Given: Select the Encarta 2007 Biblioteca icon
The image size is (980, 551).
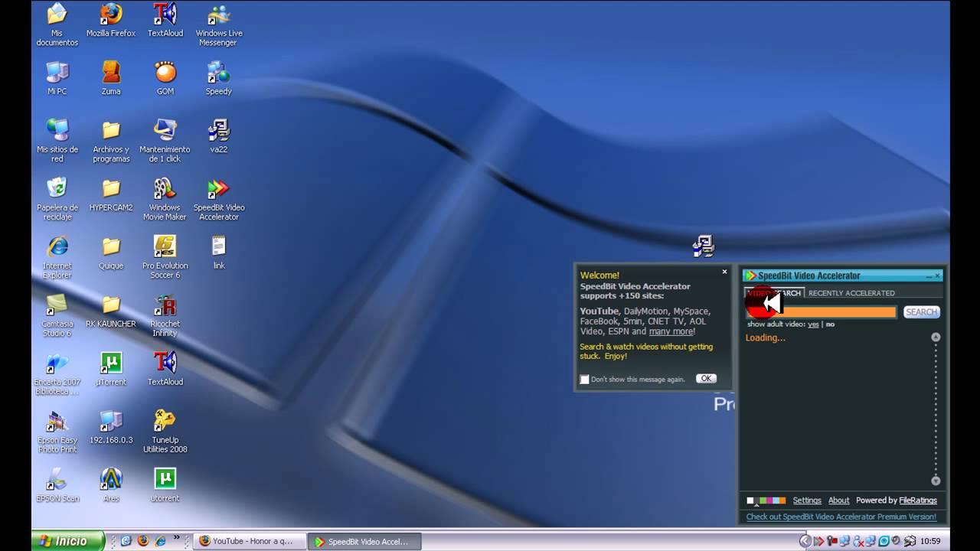Looking at the screenshot, I should (x=57, y=373).
